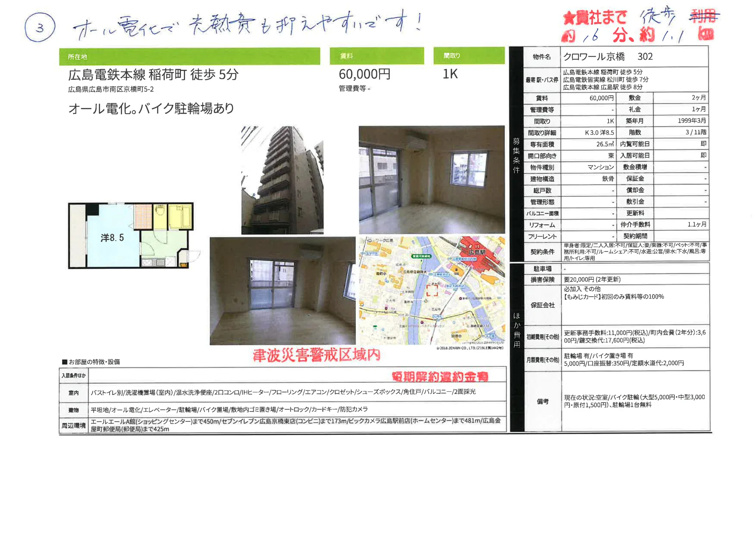Click the address 広島県広島市南区京橋町5-2
The image size is (756, 535).
111,89
